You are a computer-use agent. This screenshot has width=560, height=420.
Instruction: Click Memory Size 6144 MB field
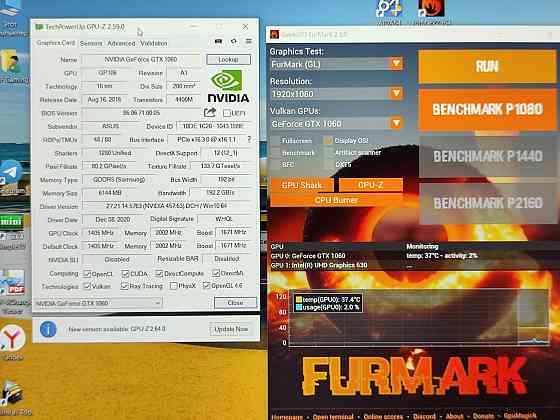click(110, 193)
